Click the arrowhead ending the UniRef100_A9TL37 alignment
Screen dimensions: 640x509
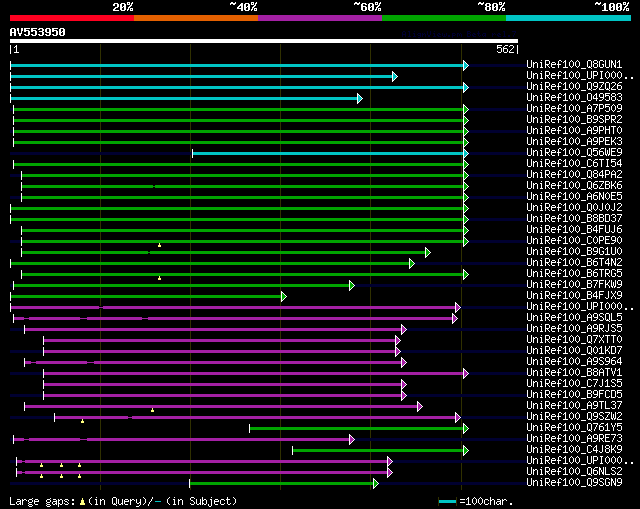point(420,407)
